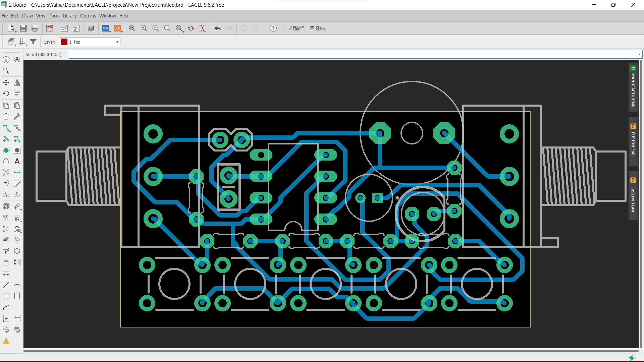Click the Zoom to fit icon
644x362 pixels.
click(x=132, y=28)
